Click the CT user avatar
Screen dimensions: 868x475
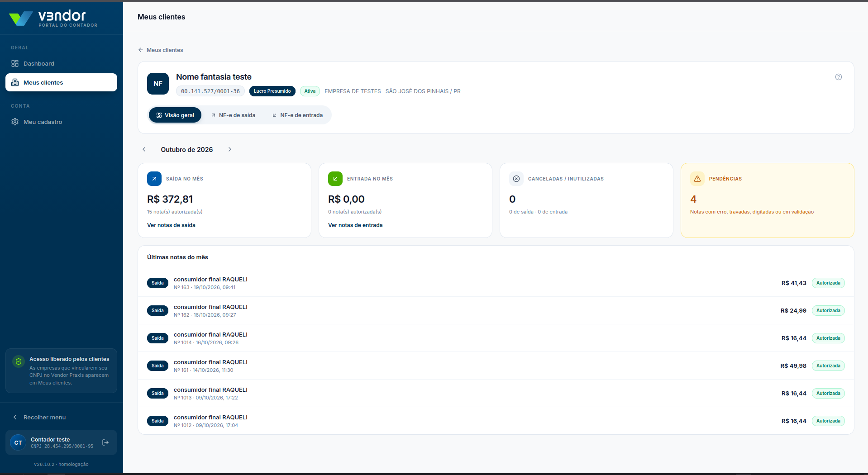point(18,442)
